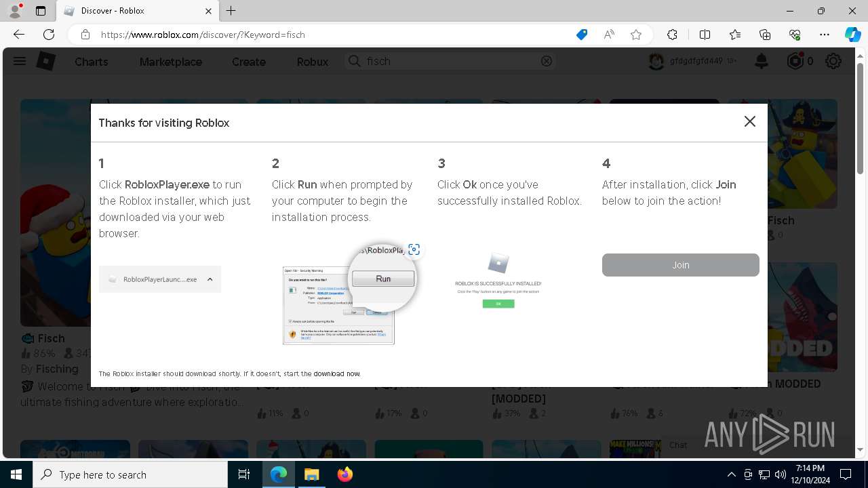Open the Charts tab
868x488 pixels.
(91, 62)
